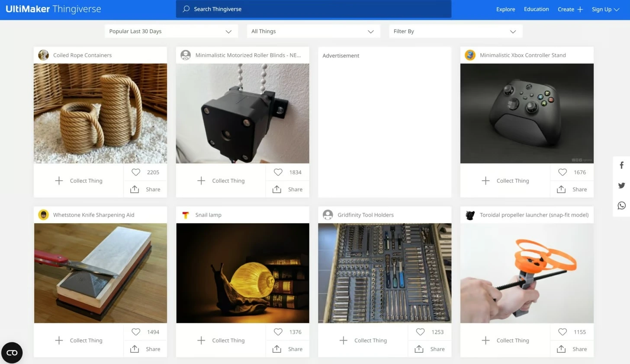Open the Filter By dropdown
The image size is (630, 364).
(x=455, y=31)
